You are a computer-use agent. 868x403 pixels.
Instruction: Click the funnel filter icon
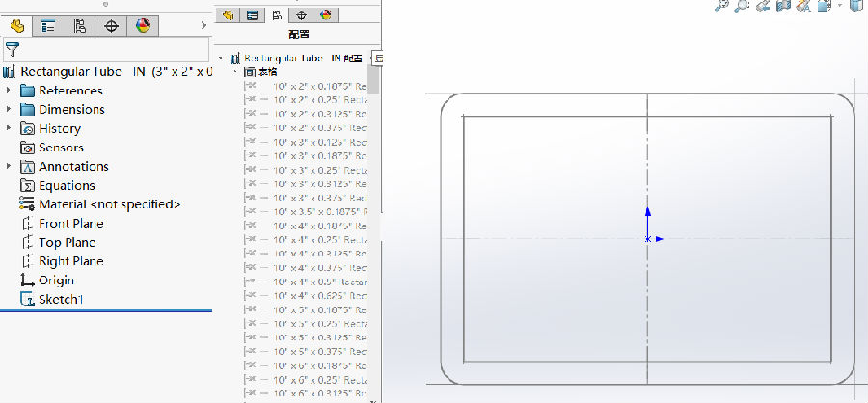pos(13,49)
